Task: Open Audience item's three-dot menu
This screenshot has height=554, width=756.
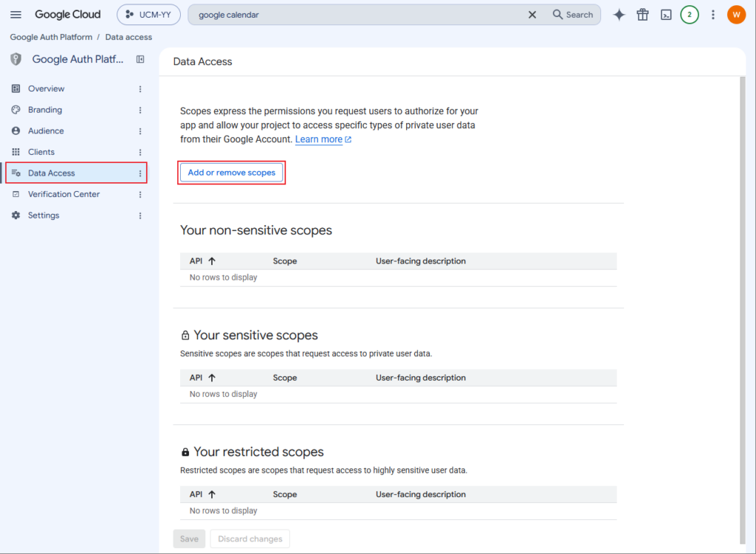Action: [140, 131]
